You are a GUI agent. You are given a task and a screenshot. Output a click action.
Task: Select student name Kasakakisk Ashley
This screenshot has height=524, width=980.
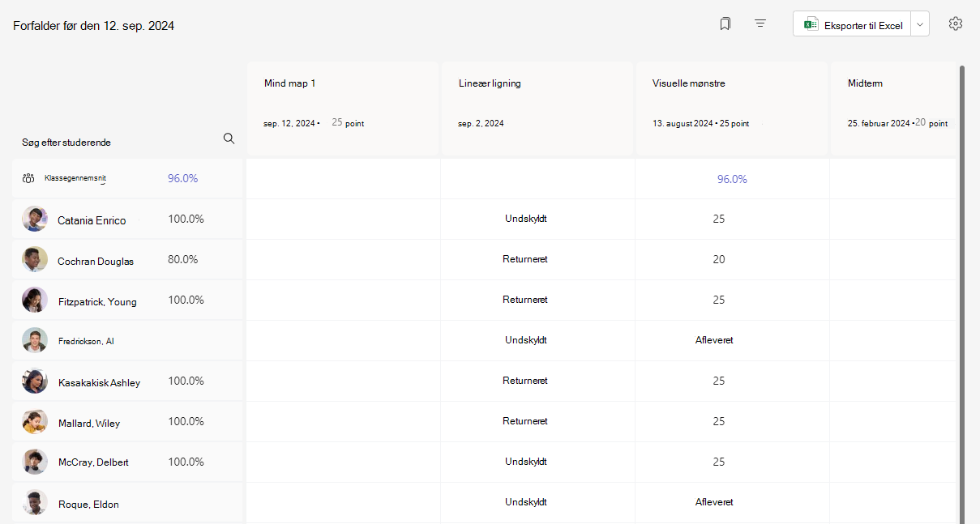(99, 382)
